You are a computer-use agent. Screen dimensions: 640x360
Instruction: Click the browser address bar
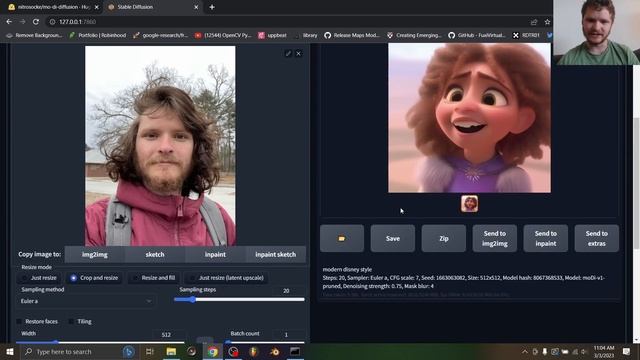click(286, 22)
